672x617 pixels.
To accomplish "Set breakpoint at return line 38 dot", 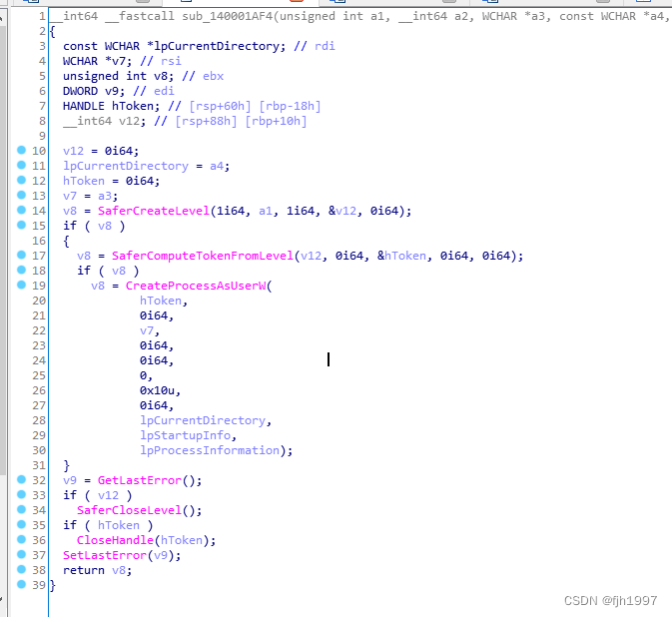I will click(x=21, y=569).
